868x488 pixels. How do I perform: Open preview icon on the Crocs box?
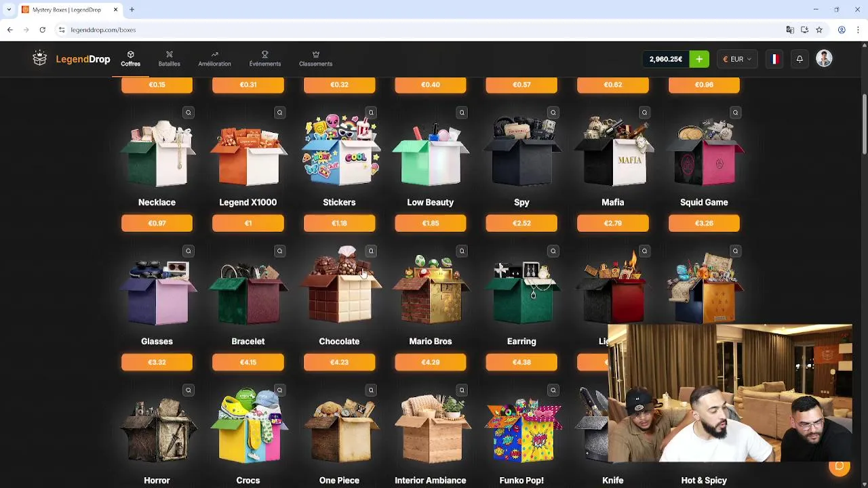pyautogui.click(x=279, y=390)
